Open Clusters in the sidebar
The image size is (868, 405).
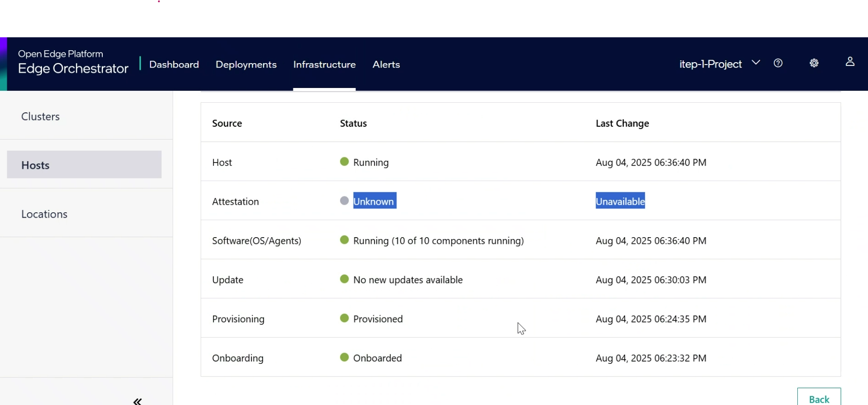[41, 117]
